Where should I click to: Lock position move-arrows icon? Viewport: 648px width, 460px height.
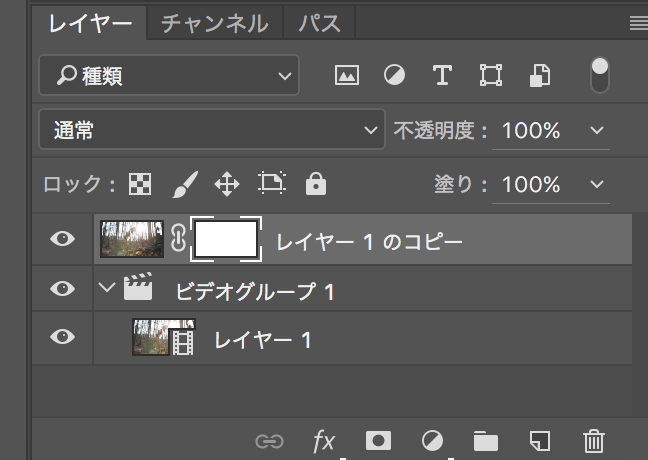click(x=227, y=184)
